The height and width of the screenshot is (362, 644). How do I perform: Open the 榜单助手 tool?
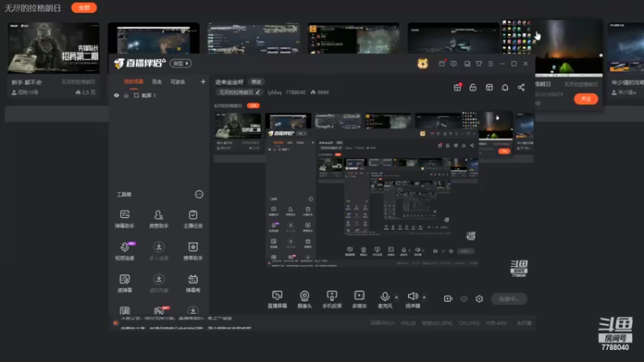coord(192,251)
